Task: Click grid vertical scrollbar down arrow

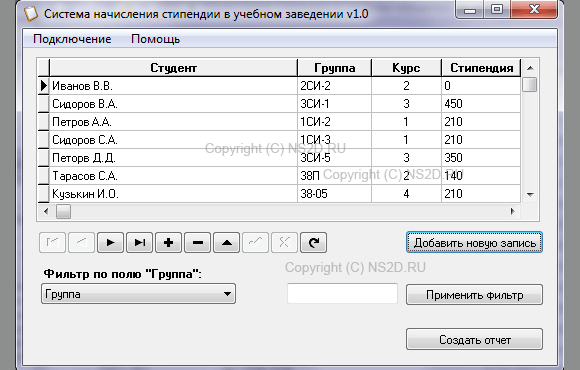Action: click(530, 194)
